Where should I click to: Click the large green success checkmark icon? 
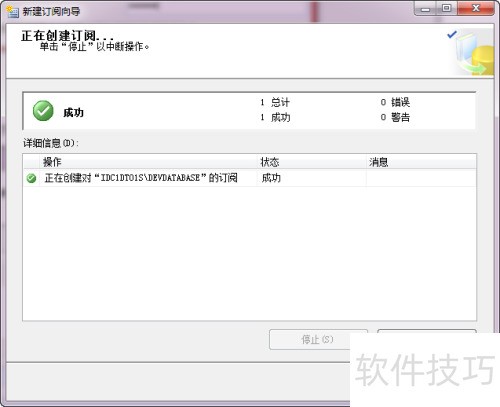click(x=43, y=111)
